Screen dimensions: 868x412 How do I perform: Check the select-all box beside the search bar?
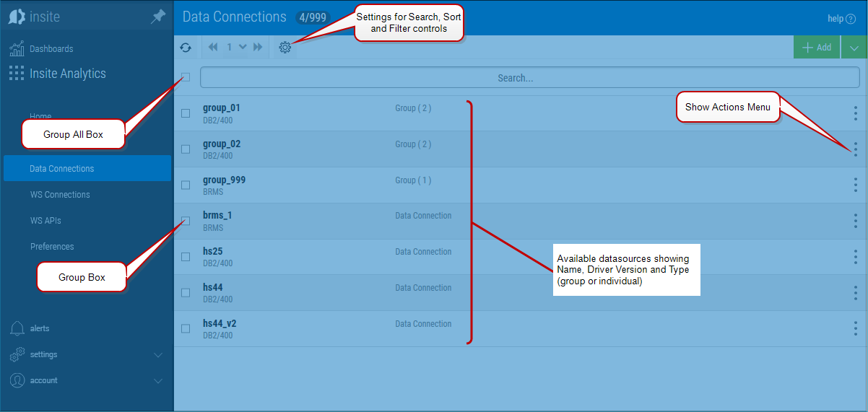point(186,77)
